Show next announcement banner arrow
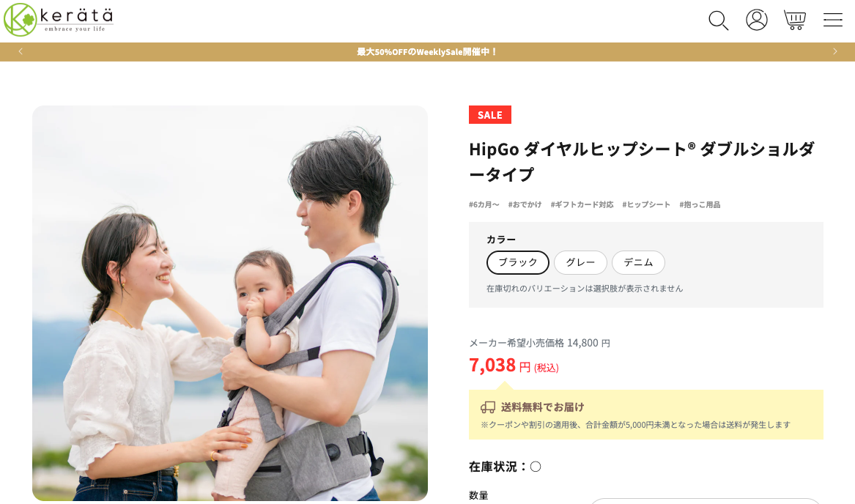This screenshot has height=504, width=855. point(834,51)
